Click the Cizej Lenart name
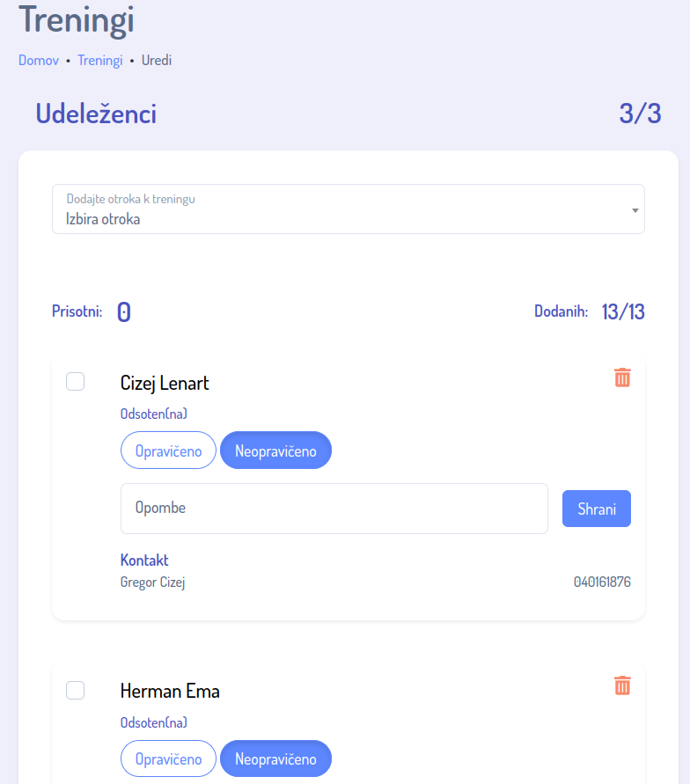The height and width of the screenshot is (784, 690). [x=165, y=384]
